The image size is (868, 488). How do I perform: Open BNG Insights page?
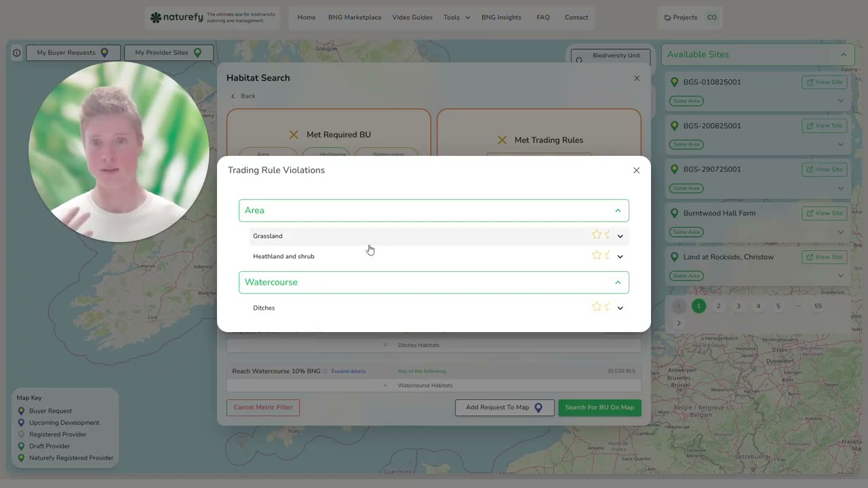pos(501,18)
